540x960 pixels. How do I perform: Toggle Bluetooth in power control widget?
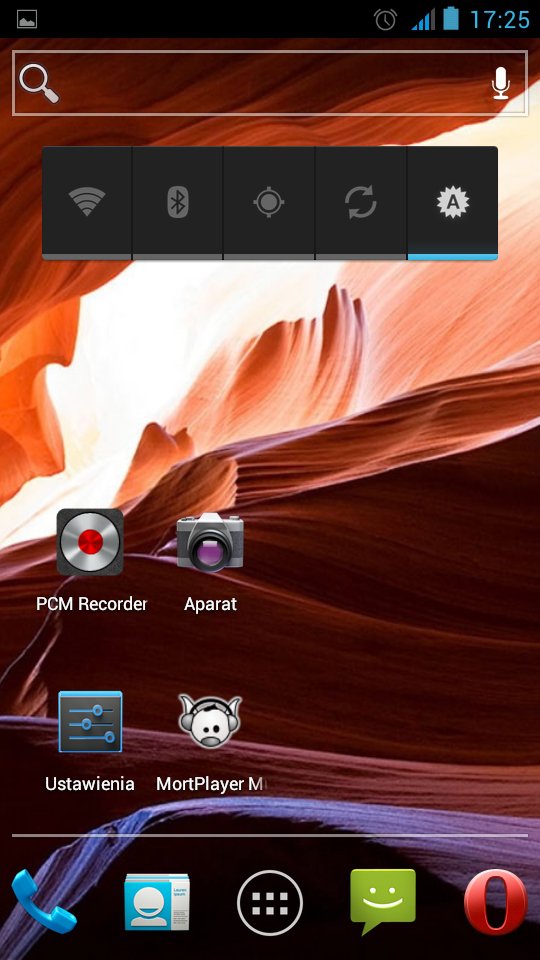(178, 202)
